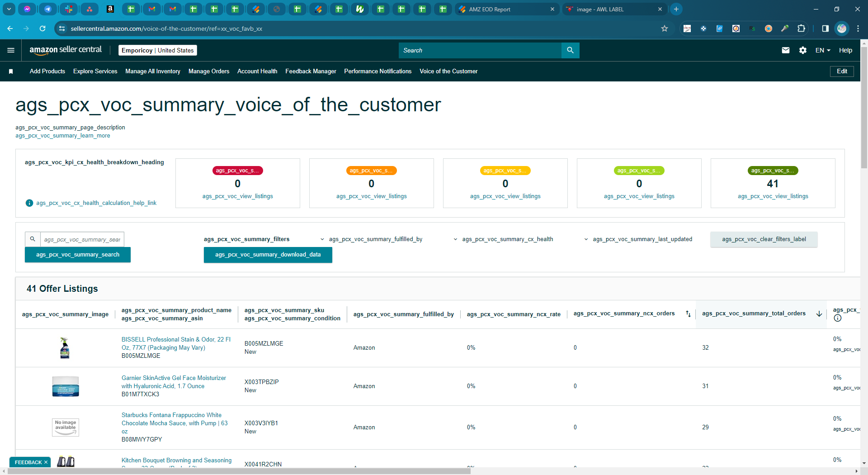Click the magnifier search button in the header

pos(570,50)
